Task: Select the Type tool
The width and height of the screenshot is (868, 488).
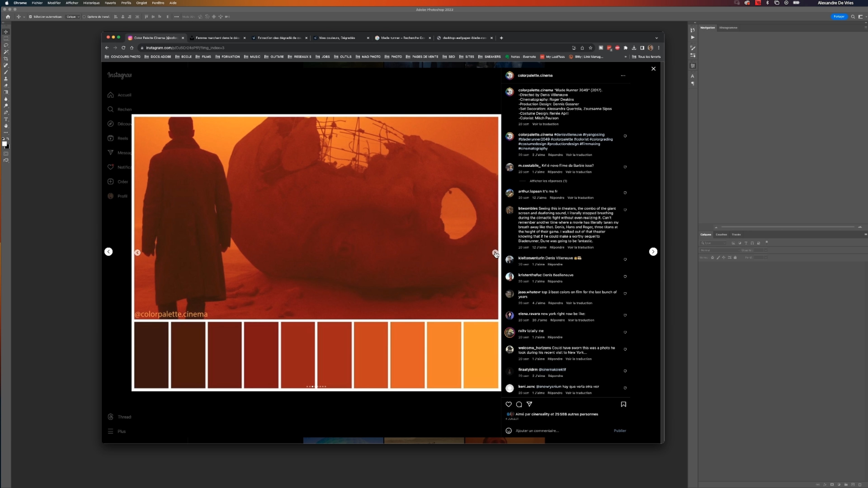Action: [x=6, y=119]
